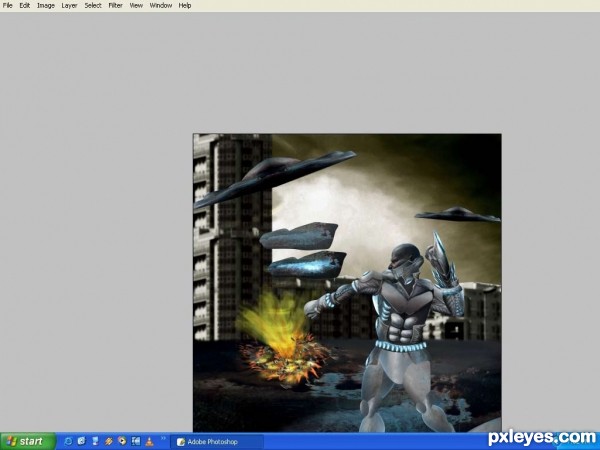Launch Winamp lightning-bolt icon in taskbar
The image size is (600, 450).
coord(109,442)
